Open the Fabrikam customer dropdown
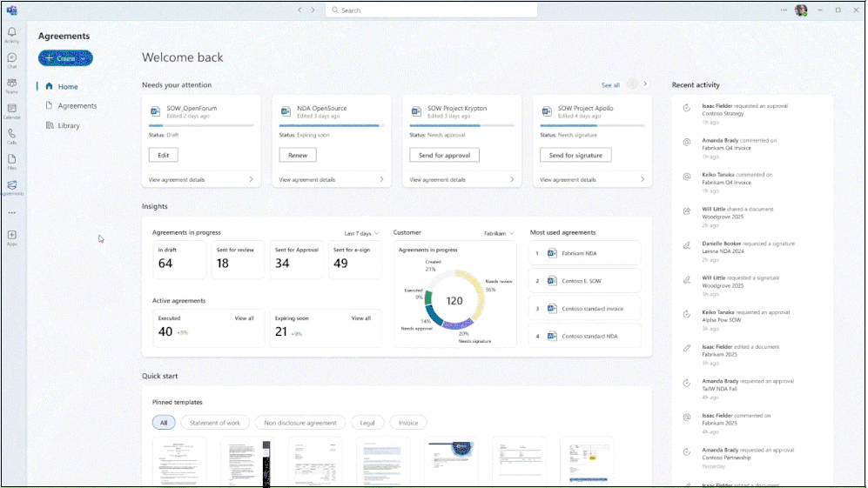This screenshot has width=868, height=488. coord(499,233)
